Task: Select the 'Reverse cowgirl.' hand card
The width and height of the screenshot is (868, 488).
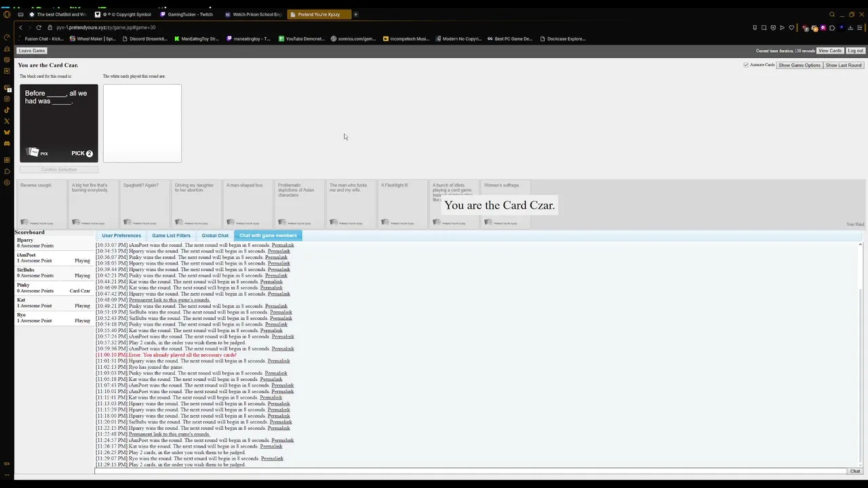Action: point(41,204)
